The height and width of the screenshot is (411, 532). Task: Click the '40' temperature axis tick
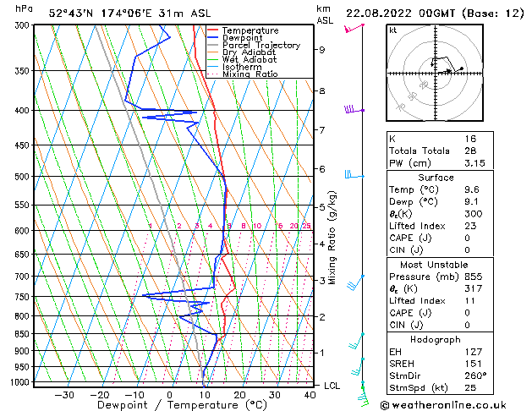point(310,395)
